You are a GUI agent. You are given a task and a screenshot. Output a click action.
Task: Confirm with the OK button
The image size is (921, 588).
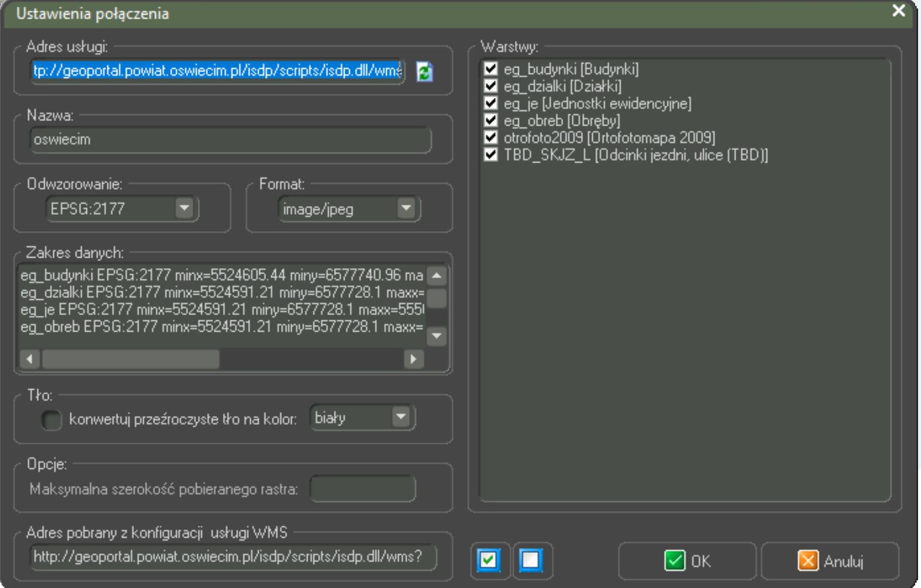point(687,561)
